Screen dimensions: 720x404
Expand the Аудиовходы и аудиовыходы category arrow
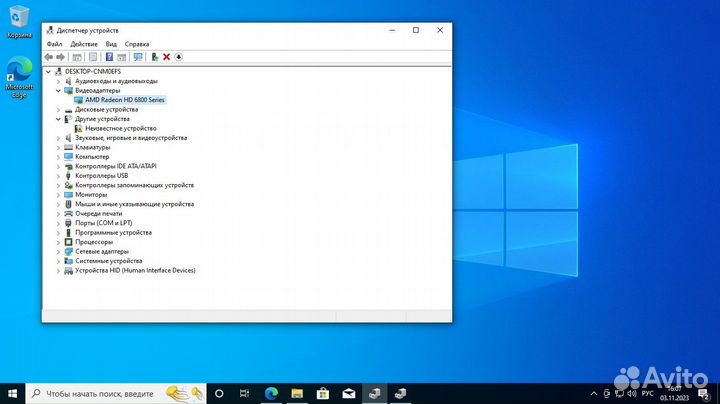click(x=58, y=81)
